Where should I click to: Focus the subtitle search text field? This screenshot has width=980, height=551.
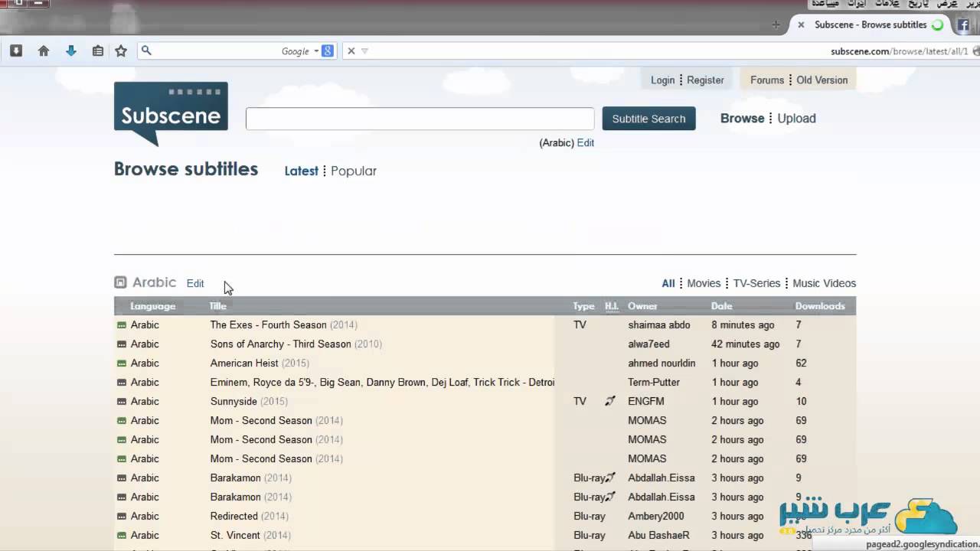point(420,119)
